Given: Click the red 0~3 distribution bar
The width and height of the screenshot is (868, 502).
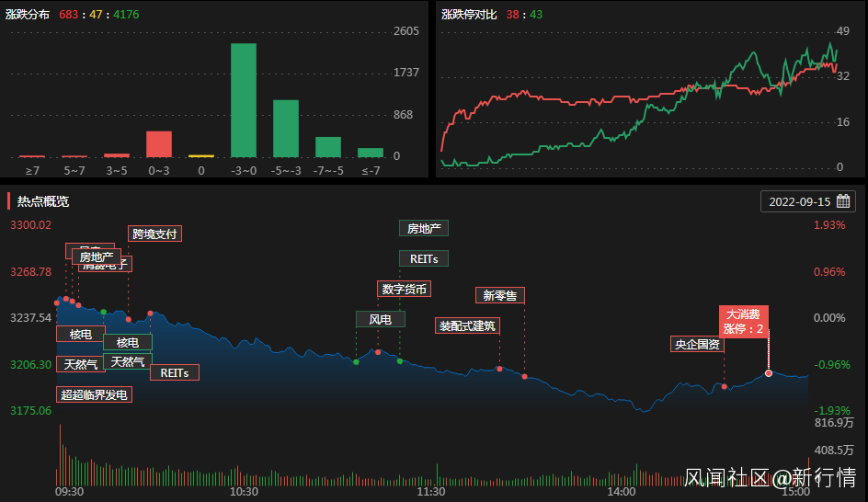Looking at the screenshot, I should tap(159, 144).
